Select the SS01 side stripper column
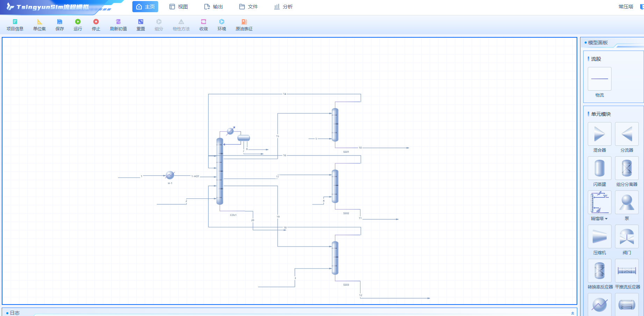The image size is (644, 316). click(335, 125)
